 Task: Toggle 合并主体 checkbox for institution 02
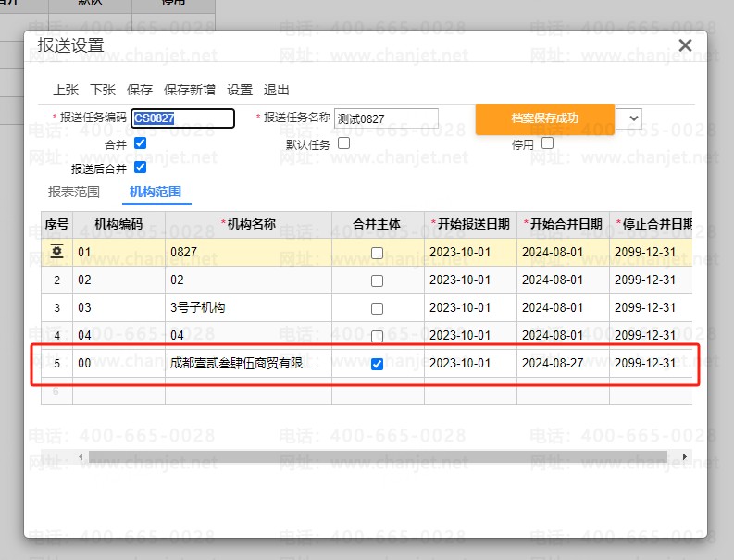coord(377,280)
